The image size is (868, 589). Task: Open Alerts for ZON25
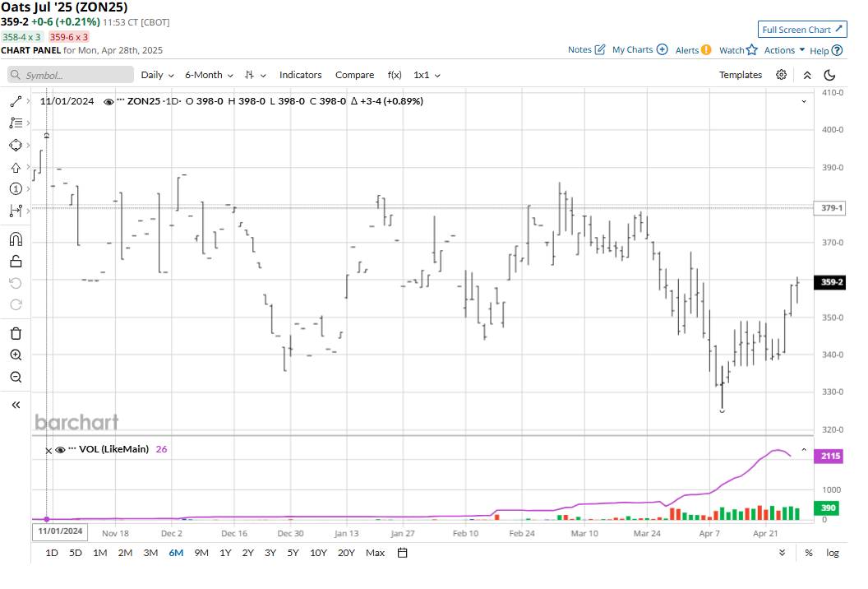[693, 50]
